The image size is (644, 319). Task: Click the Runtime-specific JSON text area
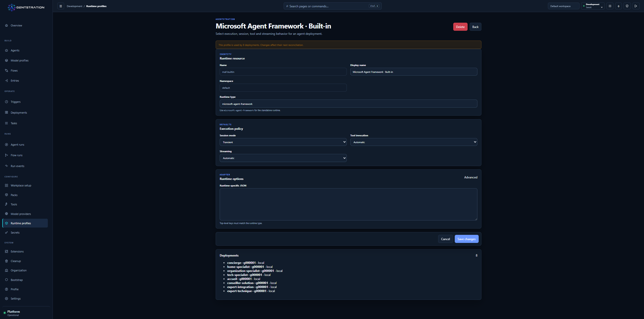click(348, 204)
